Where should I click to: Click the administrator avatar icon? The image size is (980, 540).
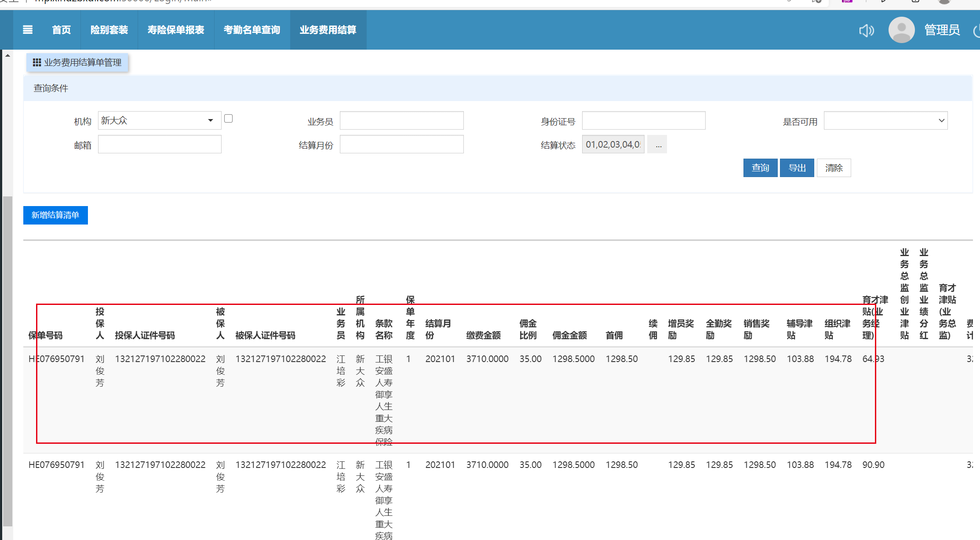pyautogui.click(x=901, y=30)
